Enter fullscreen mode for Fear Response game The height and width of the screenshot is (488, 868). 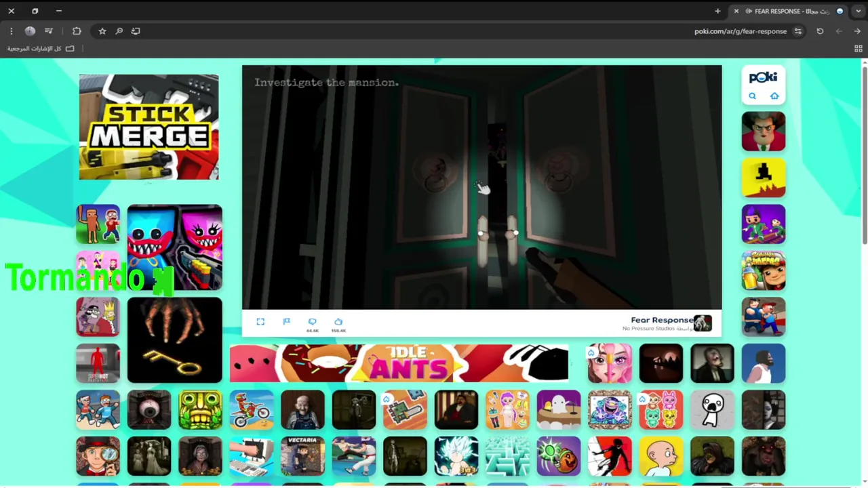(x=260, y=322)
